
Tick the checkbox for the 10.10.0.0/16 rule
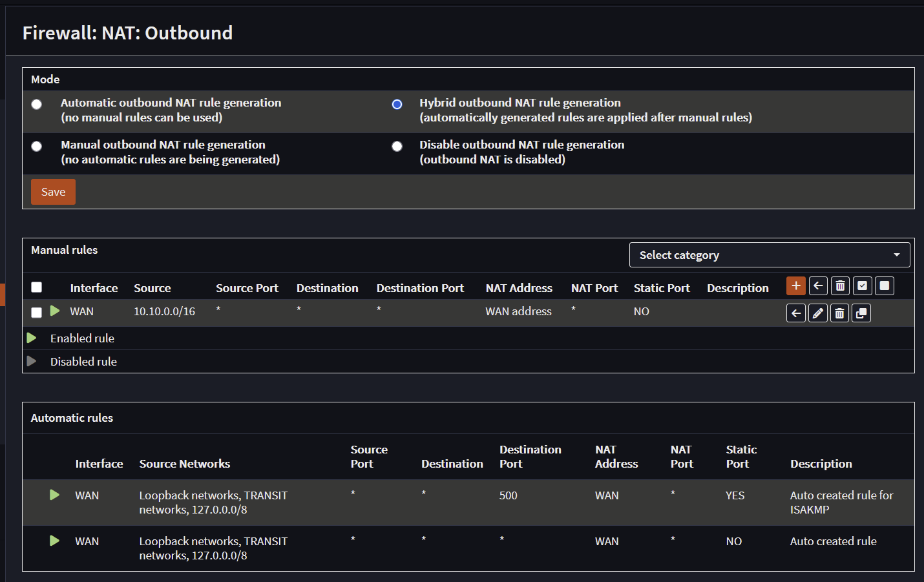point(37,313)
